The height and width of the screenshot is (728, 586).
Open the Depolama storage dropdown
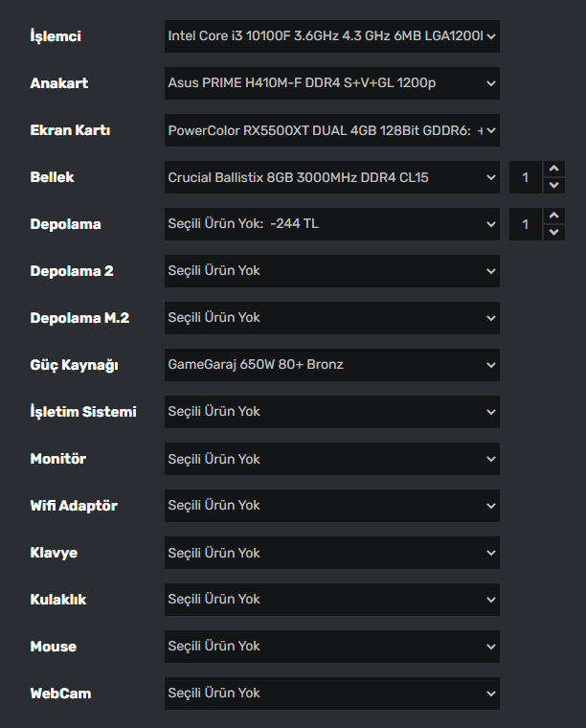point(331,224)
